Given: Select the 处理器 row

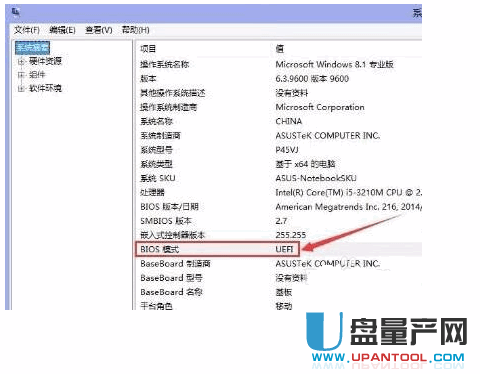Looking at the screenshot, I should point(152,193).
